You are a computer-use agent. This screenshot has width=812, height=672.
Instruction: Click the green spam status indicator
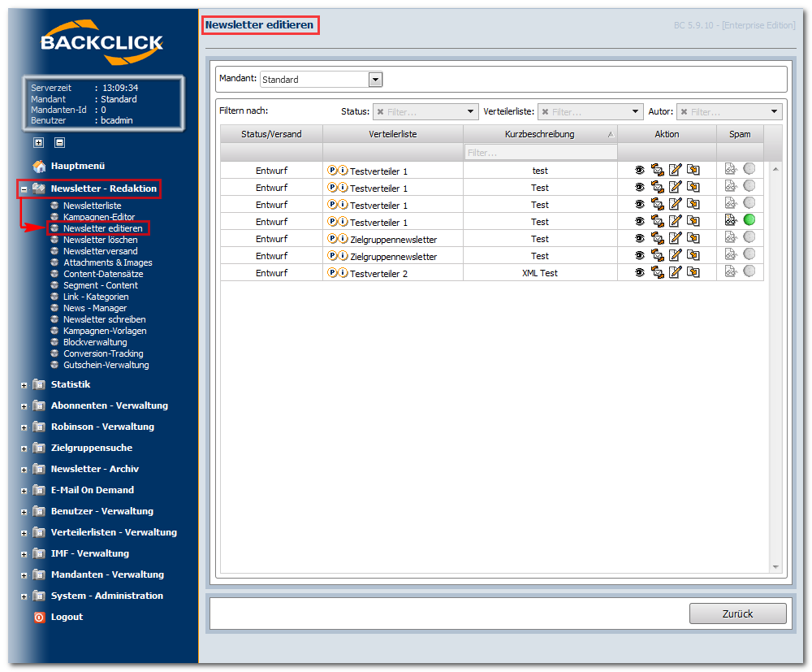pos(749,220)
